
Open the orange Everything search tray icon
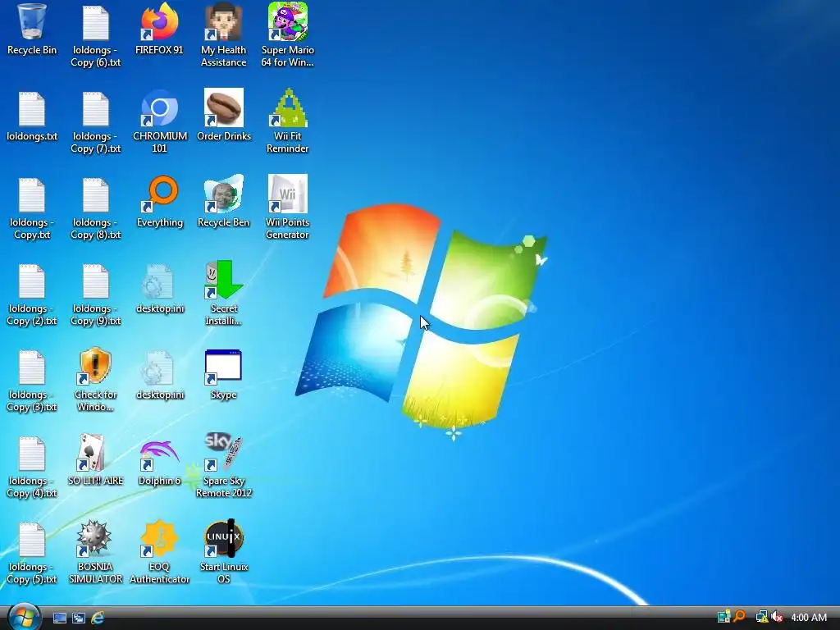[740, 617]
